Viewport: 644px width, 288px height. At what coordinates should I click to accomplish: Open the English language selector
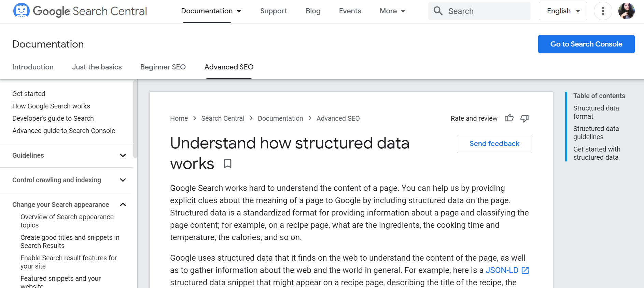click(563, 11)
